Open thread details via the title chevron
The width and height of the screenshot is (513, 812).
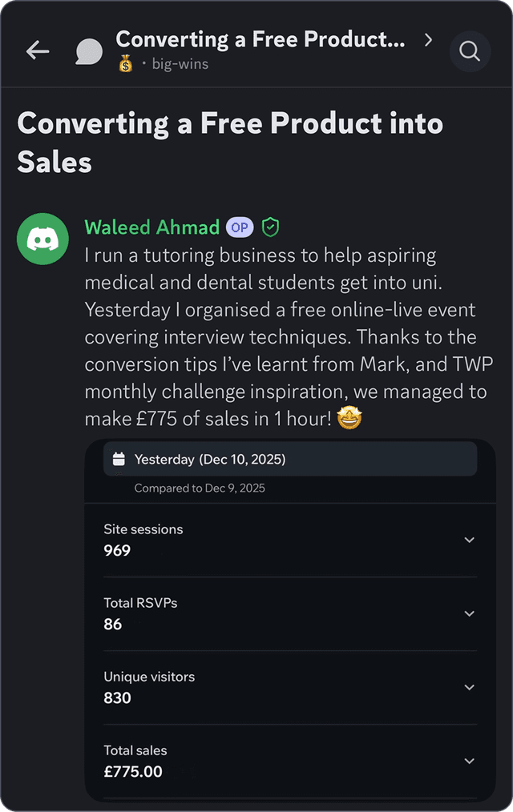pos(428,39)
